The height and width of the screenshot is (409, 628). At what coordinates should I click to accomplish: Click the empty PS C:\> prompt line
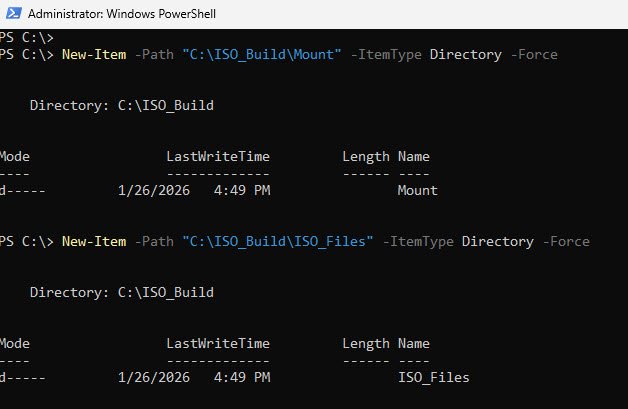coord(20,37)
